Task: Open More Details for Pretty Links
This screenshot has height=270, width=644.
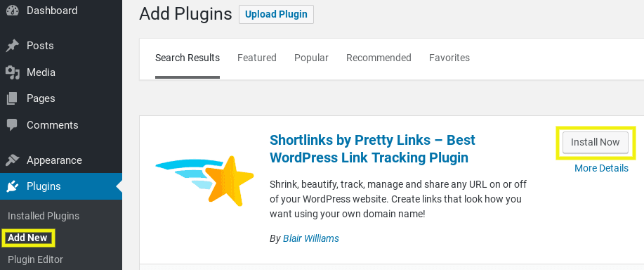Action: pyautogui.click(x=601, y=168)
